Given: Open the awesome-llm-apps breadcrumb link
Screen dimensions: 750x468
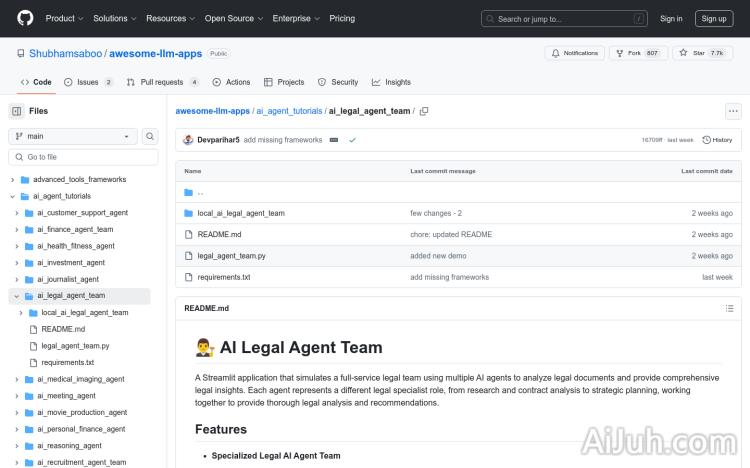Looking at the screenshot, I should (212, 111).
